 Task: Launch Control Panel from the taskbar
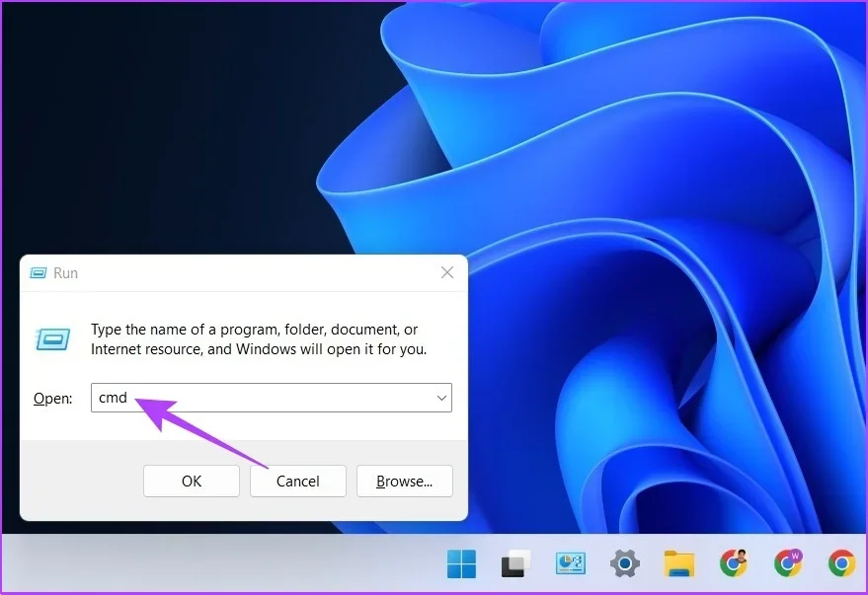click(570, 563)
